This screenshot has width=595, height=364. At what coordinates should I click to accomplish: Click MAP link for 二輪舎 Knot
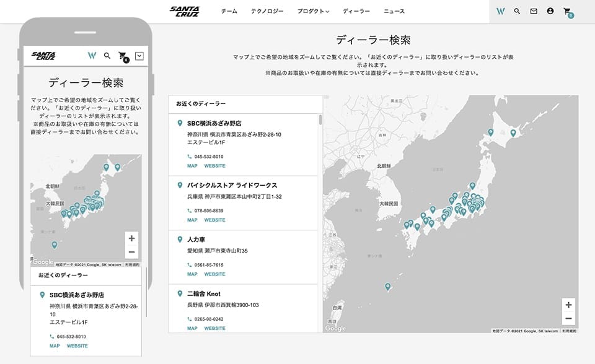pyautogui.click(x=192, y=328)
